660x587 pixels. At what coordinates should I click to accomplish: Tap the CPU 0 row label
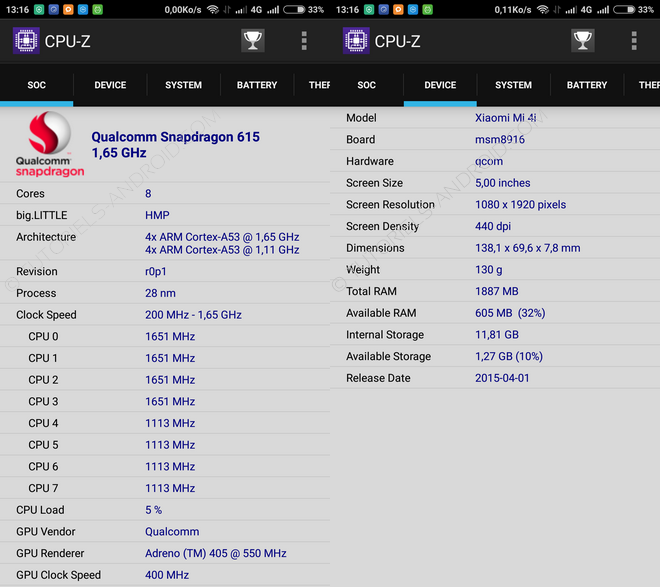pyautogui.click(x=43, y=337)
